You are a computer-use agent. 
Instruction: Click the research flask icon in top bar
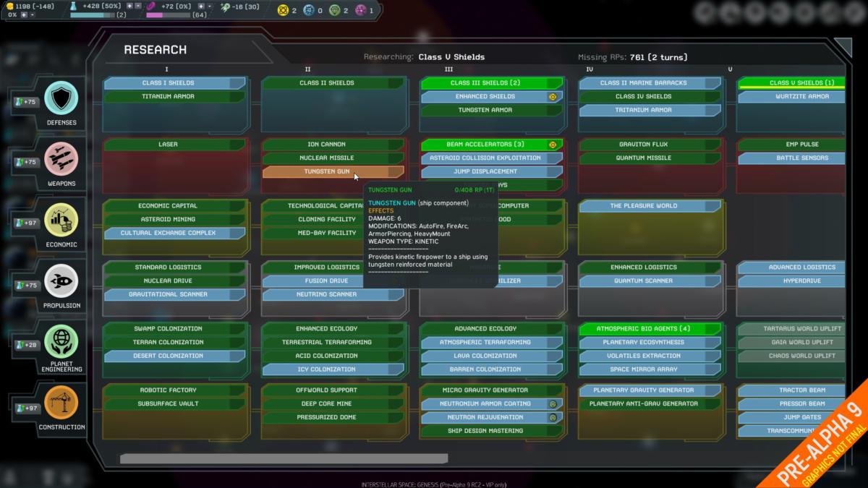pyautogui.click(x=75, y=7)
